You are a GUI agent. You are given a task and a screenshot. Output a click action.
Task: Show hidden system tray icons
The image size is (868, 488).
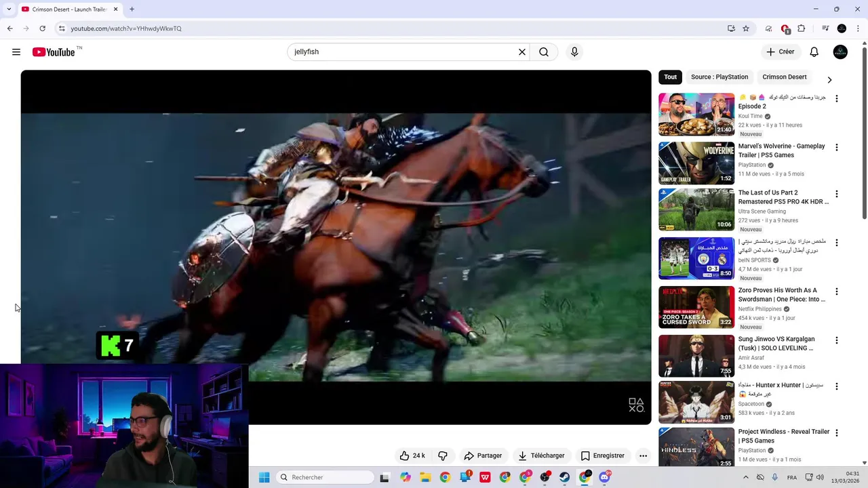745,477
